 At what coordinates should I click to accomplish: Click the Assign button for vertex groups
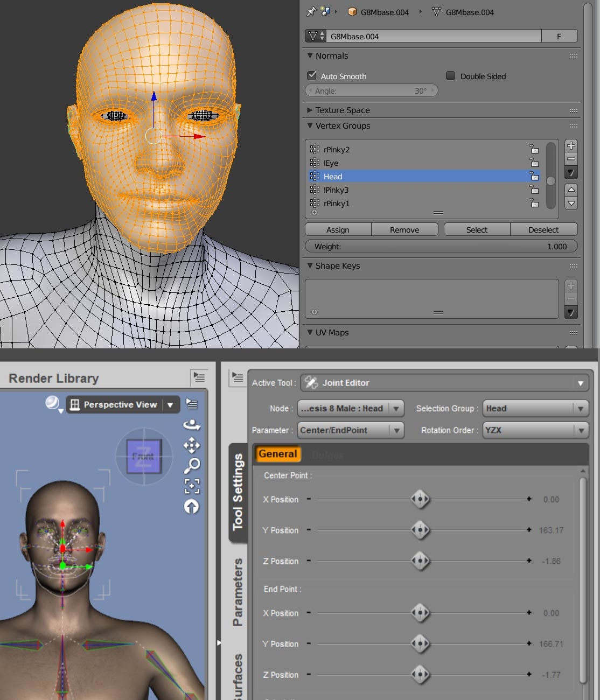(x=338, y=230)
